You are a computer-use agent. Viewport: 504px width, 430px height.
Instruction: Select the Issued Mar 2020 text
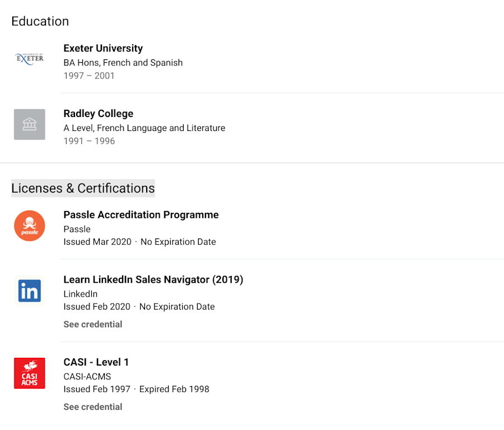point(97,241)
